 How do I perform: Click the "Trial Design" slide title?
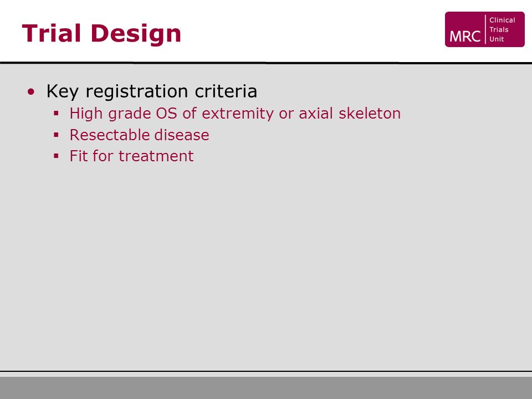coord(101,34)
